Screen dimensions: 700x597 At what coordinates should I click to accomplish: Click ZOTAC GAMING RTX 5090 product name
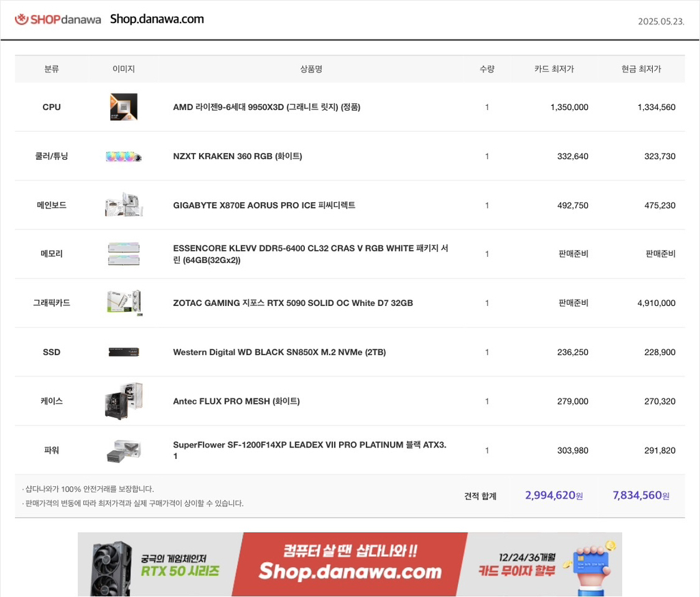point(293,303)
